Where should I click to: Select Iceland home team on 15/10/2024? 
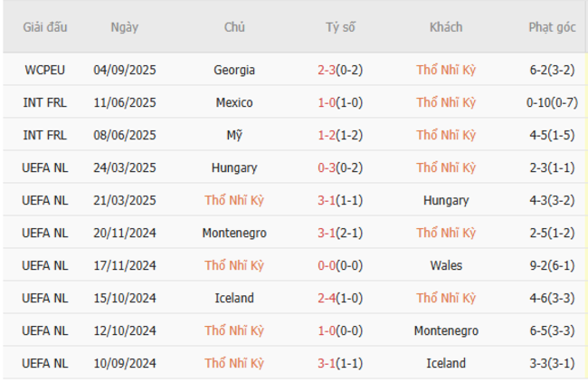coord(234,298)
